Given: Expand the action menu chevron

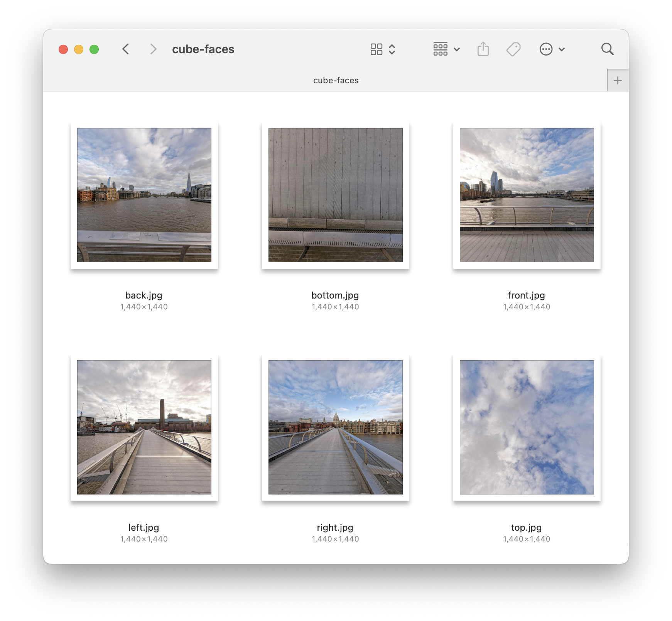Looking at the screenshot, I should coord(562,49).
